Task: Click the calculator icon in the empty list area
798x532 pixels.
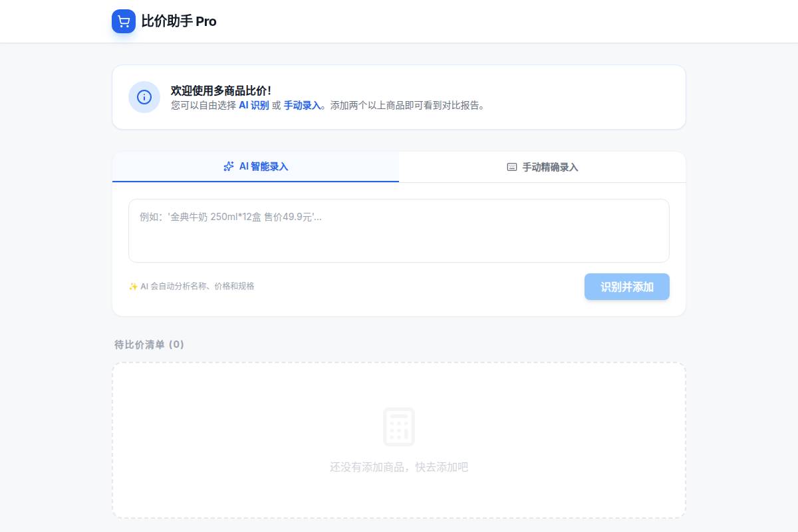Action: tap(399, 426)
